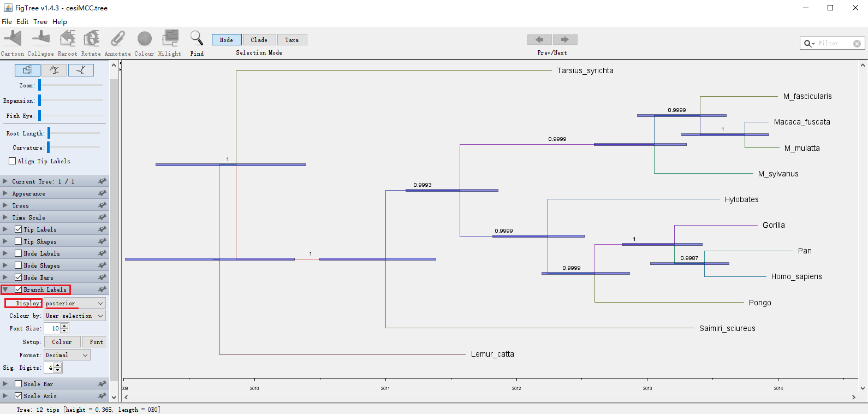
Task: Click the Colour circle icon
Action: [145, 39]
